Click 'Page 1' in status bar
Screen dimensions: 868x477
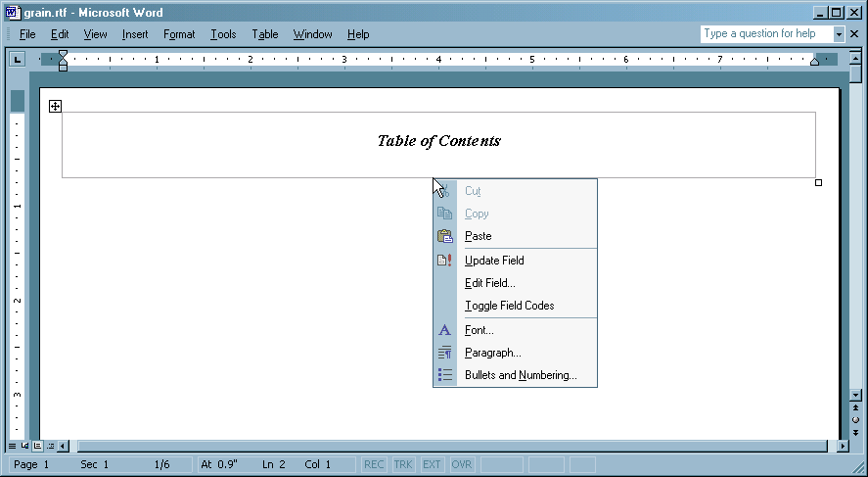tap(31, 465)
